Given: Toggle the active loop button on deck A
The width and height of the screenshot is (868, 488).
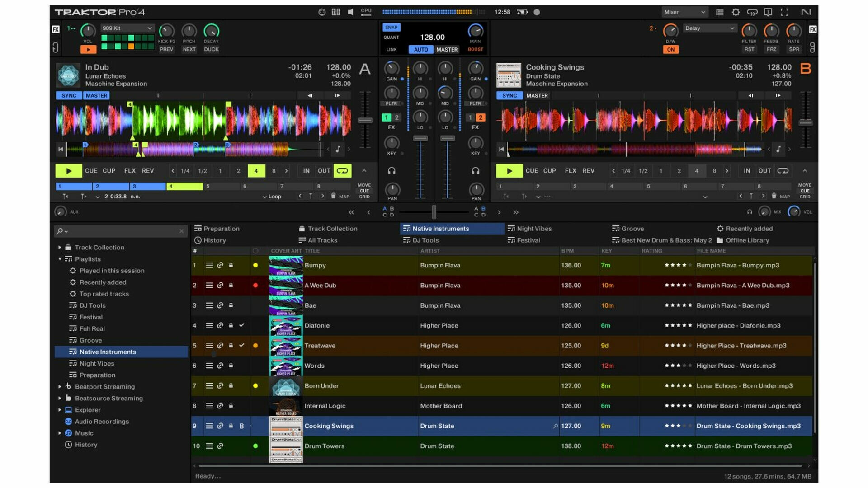Looking at the screenshot, I should [342, 171].
